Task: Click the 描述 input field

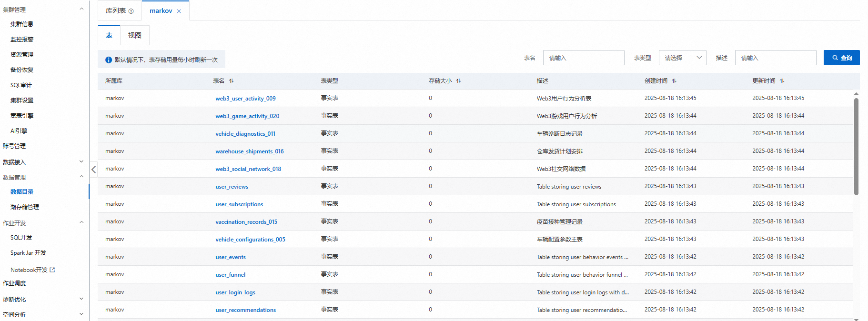Action: pyautogui.click(x=776, y=58)
